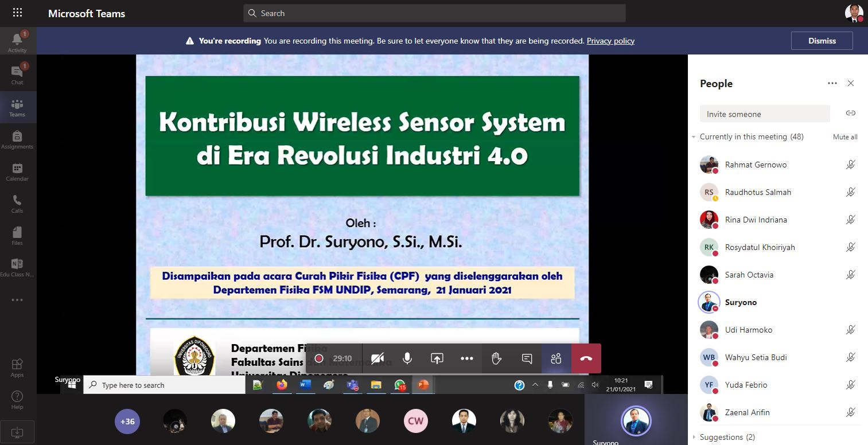This screenshot has width=868, height=445.
Task: Toggle the microphone mute
Action: pos(407,358)
